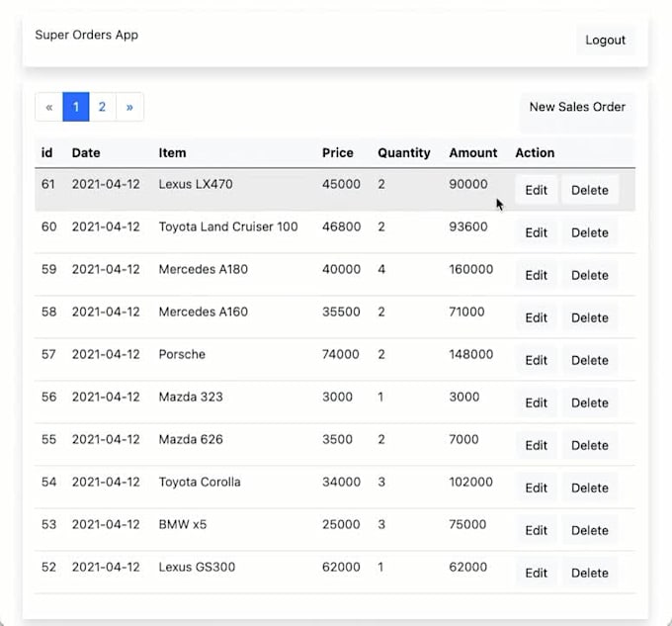Select the row with id 57

[335, 359]
